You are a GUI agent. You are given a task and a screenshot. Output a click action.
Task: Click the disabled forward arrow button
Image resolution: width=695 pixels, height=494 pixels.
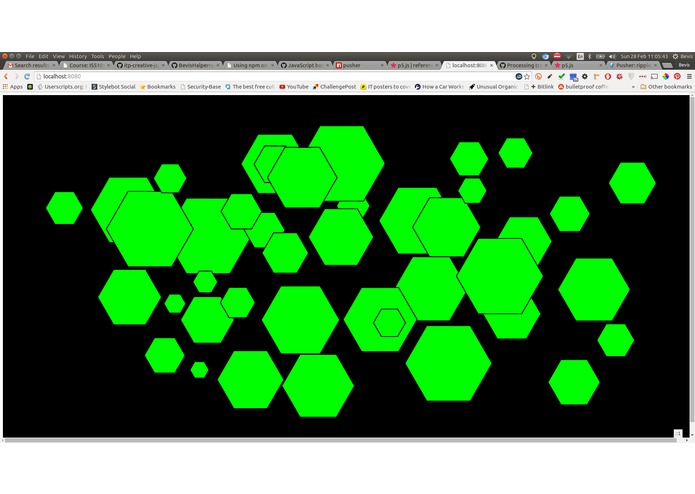tap(16, 77)
